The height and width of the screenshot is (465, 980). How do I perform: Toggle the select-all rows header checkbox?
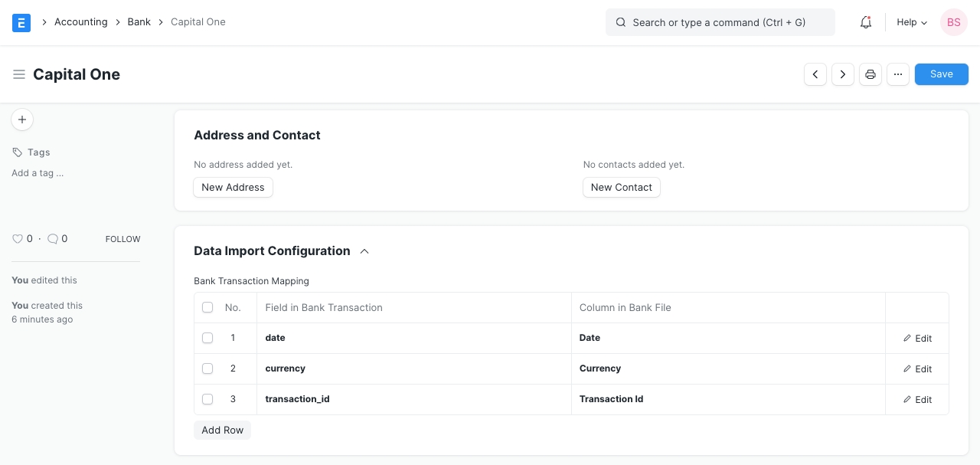tap(207, 307)
